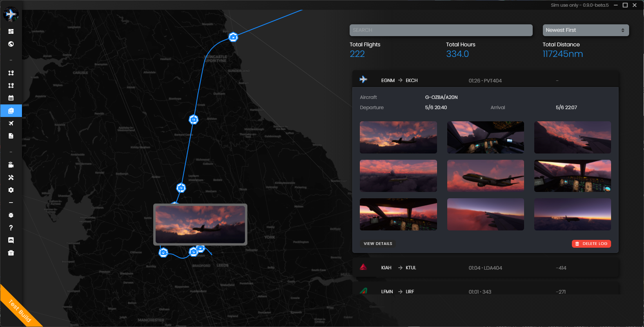Open the settings gear icon
This screenshot has height=327, width=644.
[x=11, y=190]
